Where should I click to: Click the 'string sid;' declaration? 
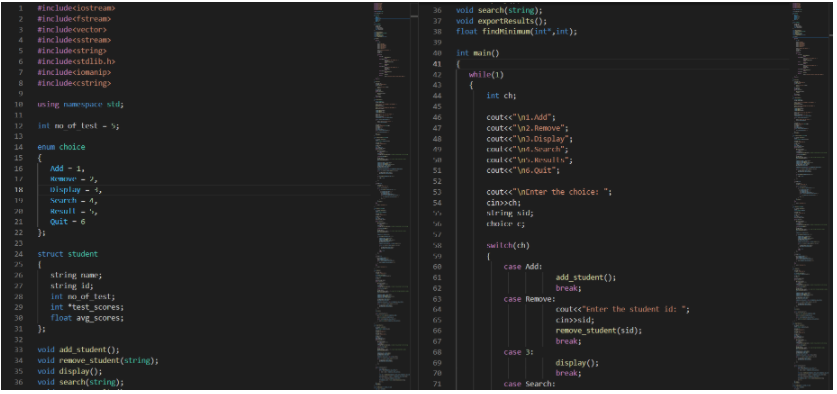click(x=510, y=214)
